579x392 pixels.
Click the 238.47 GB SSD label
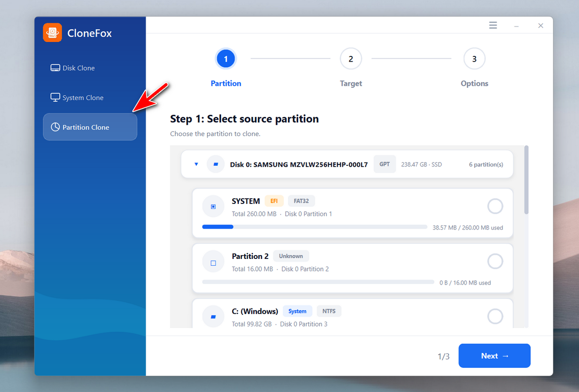pos(421,164)
